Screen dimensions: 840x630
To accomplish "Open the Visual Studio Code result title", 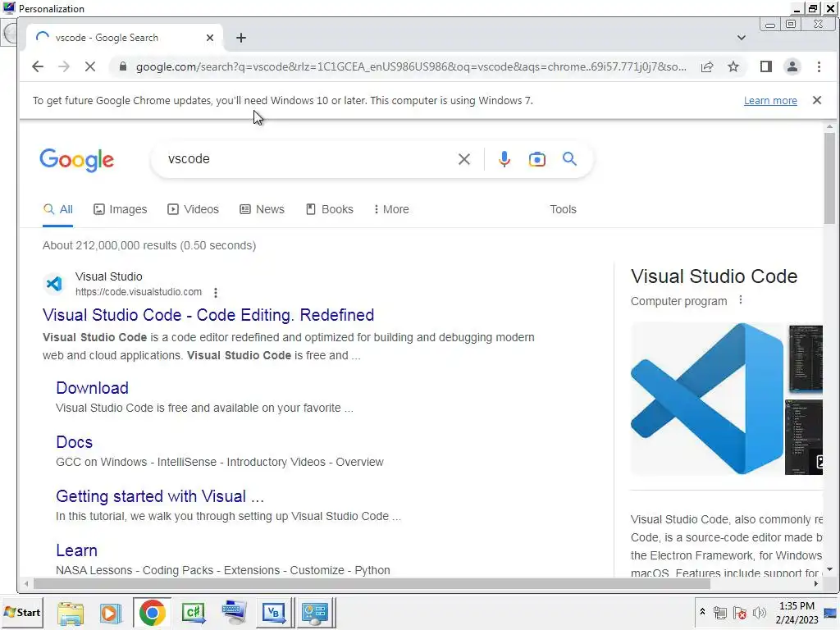I will coord(208,315).
